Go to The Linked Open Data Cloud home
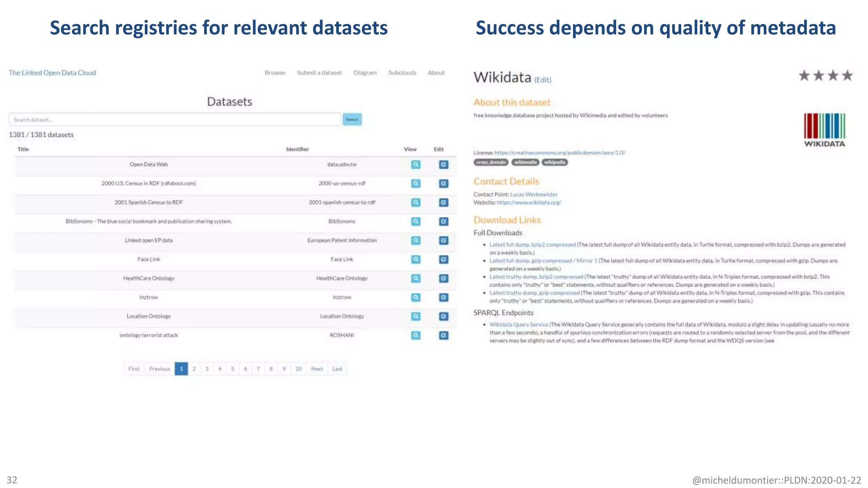This screenshot has height=488, width=868. pos(53,73)
